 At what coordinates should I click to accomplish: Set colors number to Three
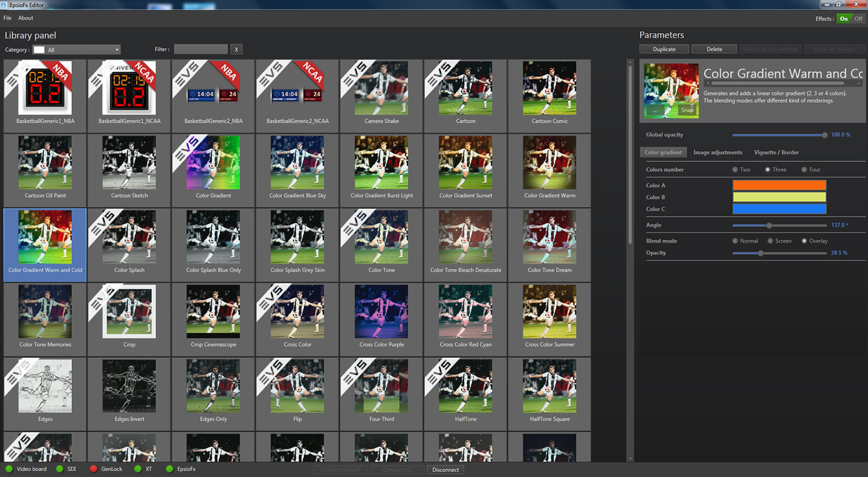pos(767,169)
